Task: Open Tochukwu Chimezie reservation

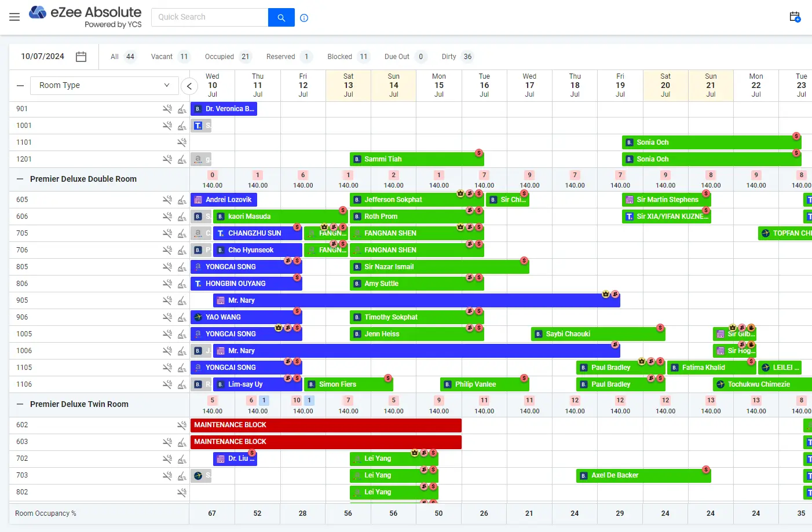Action: tap(762, 384)
